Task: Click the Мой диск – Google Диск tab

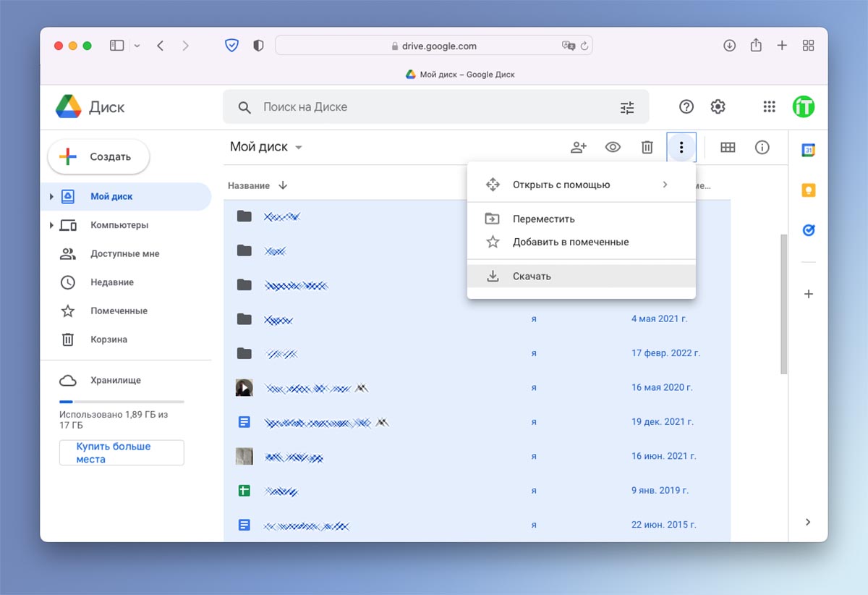Action: click(460, 75)
